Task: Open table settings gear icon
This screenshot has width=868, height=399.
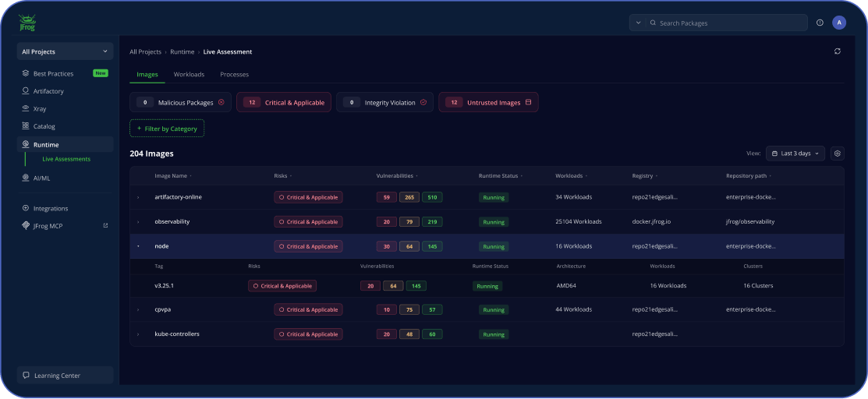Action: (838, 154)
